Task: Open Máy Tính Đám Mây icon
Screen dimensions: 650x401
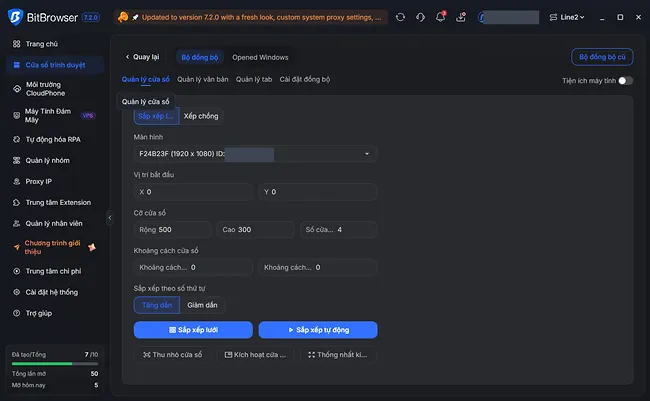Action: click(x=17, y=115)
